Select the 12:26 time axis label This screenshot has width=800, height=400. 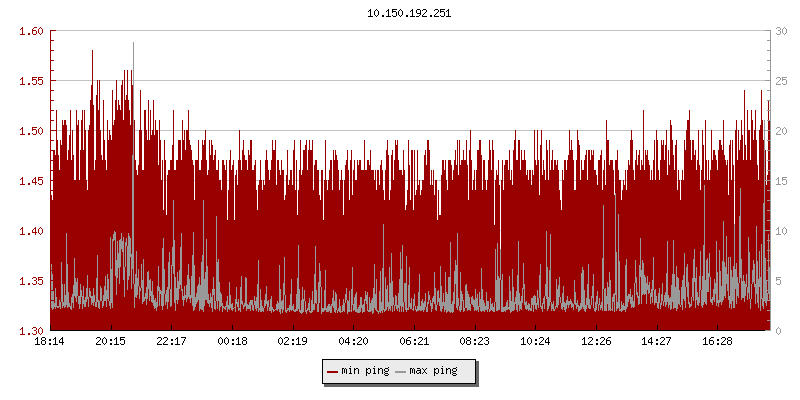point(596,342)
